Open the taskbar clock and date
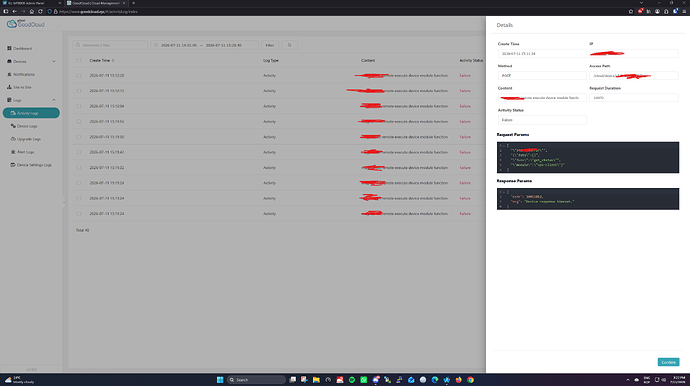 (x=679, y=379)
